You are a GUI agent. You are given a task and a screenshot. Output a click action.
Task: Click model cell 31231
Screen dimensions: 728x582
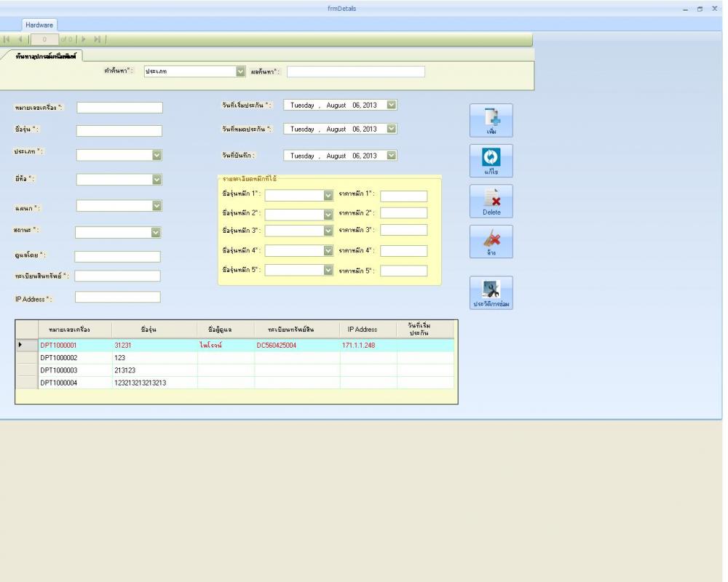154,346
